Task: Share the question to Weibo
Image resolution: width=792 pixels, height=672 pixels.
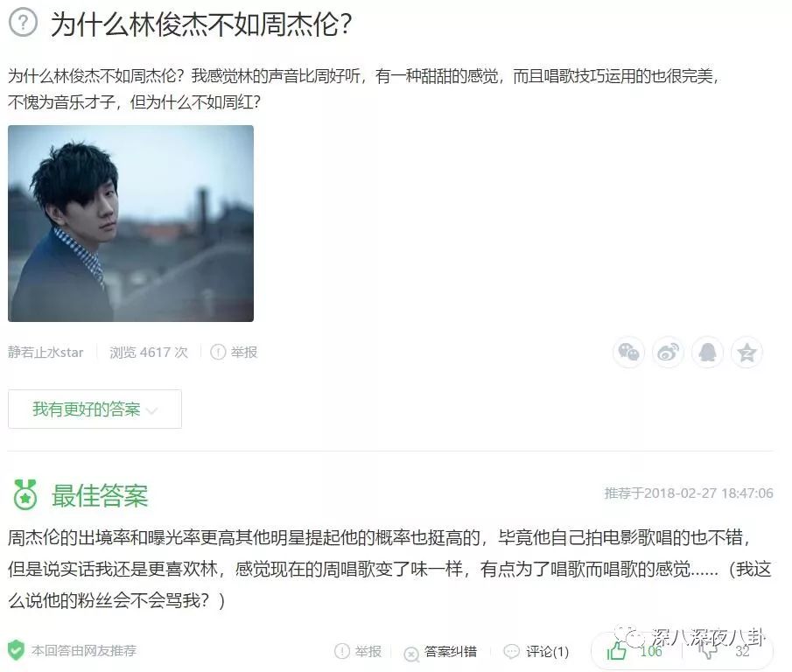Action: point(668,352)
